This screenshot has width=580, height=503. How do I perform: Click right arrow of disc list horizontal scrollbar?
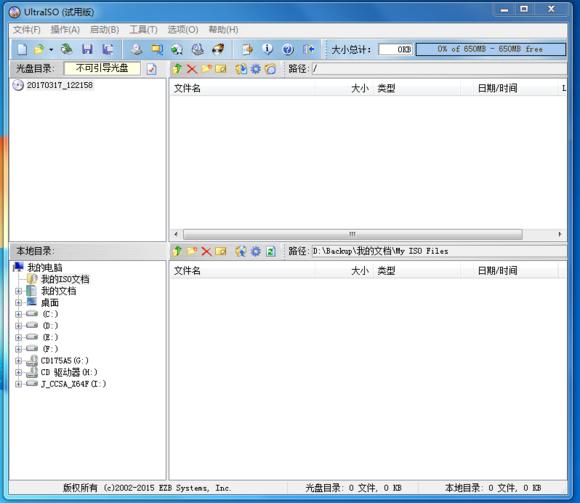coord(560,234)
